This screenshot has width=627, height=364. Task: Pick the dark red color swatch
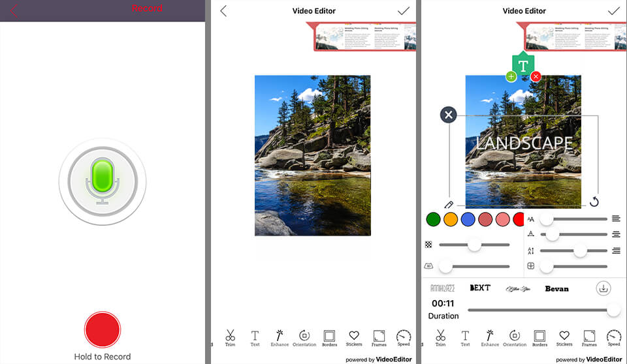point(485,219)
